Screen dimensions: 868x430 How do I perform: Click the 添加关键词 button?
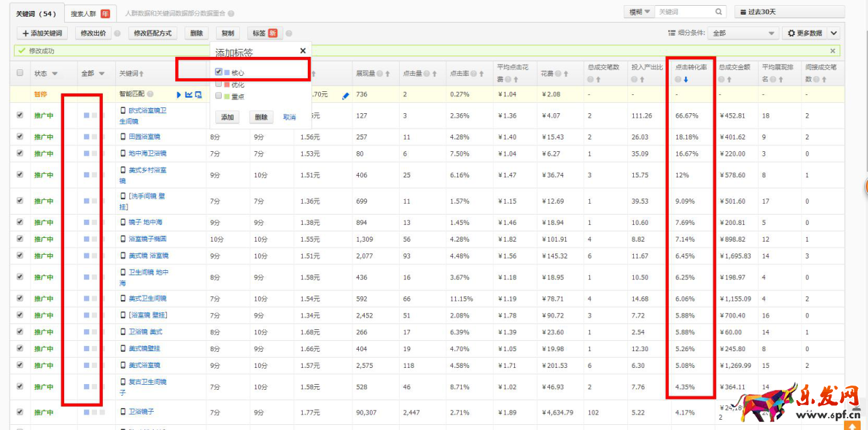(x=42, y=34)
